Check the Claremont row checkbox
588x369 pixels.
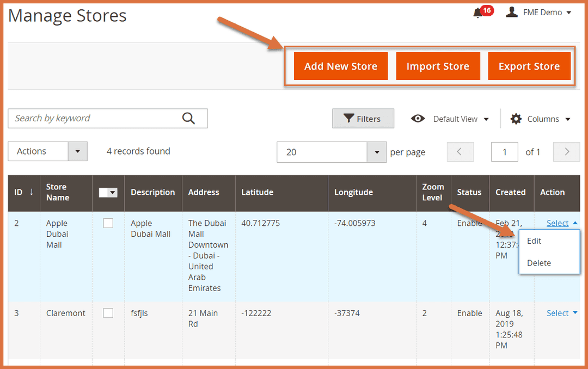coord(108,313)
